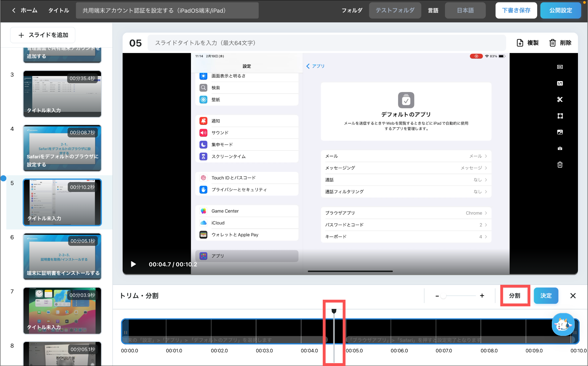The height and width of the screenshot is (366, 588).
Task: Delete the slide with 削除 button
Action: click(x=560, y=43)
